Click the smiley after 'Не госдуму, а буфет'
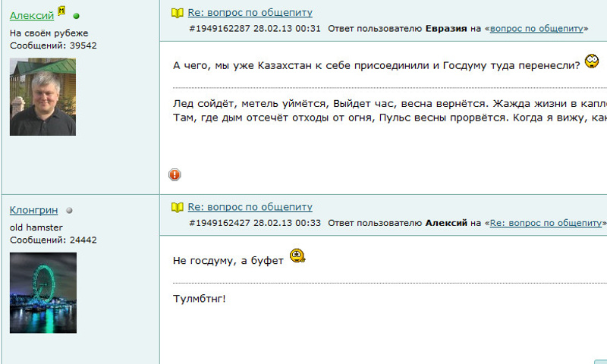The height and width of the screenshot is (364, 607). click(297, 256)
